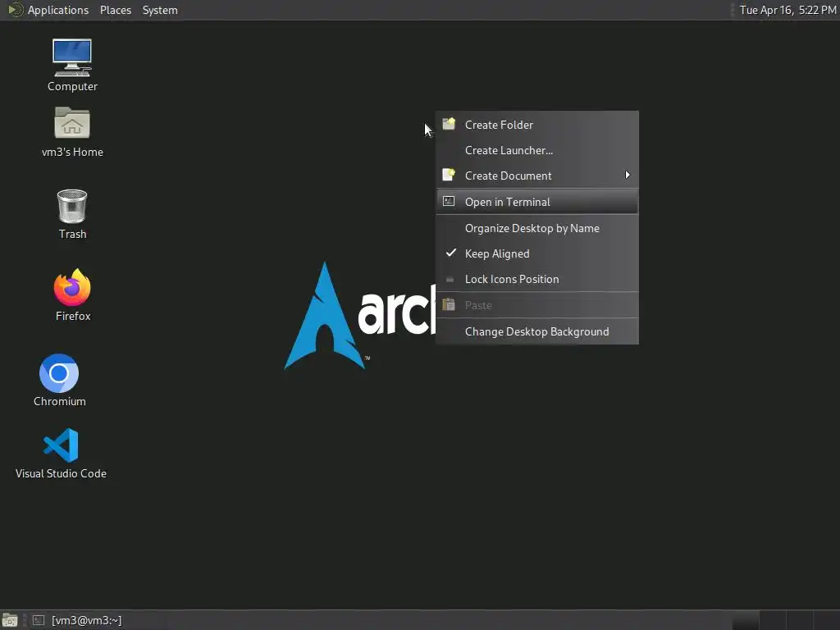
Task: Open the Computer desktop icon
Action: pyautogui.click(x=72, y=65)
